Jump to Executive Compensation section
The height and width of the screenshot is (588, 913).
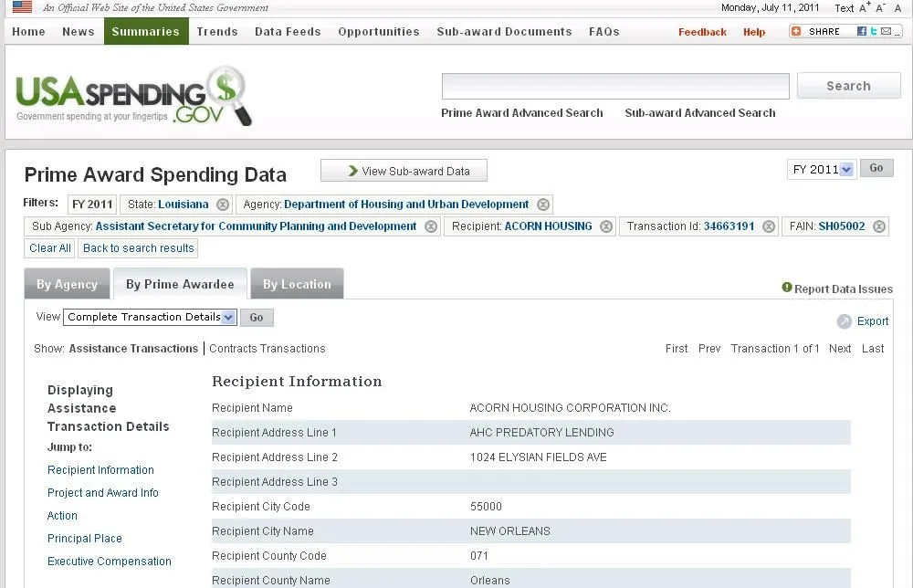pos(110,562)
